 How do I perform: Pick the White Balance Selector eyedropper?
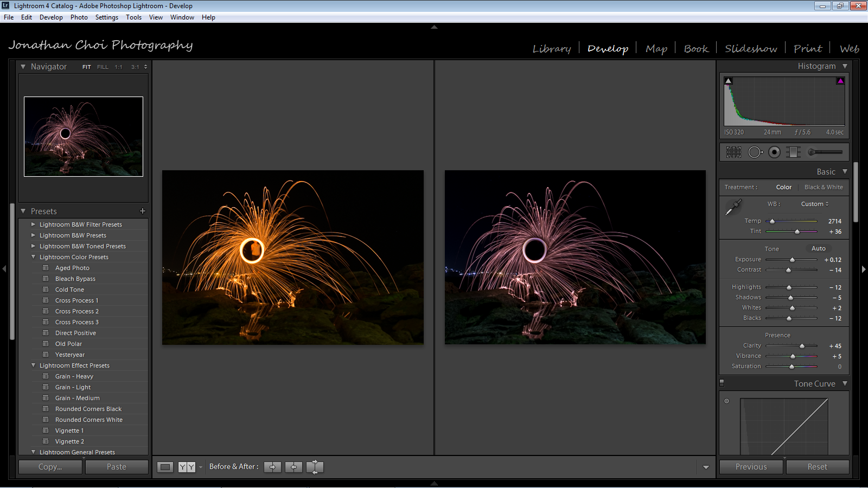(x=733, y=207)
